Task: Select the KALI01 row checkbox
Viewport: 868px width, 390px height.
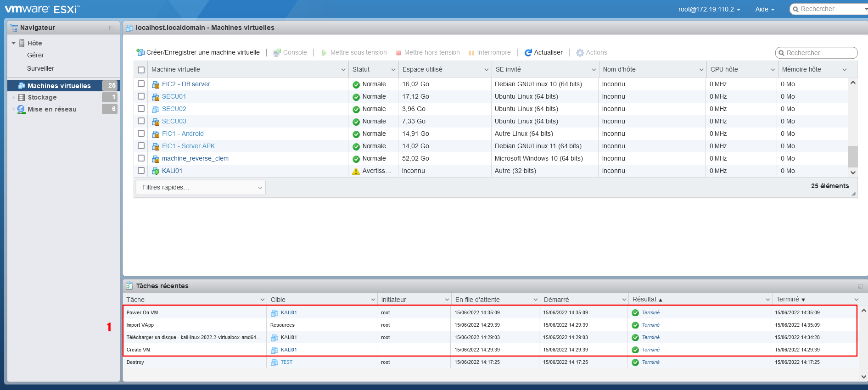Action: pos(141,171)
